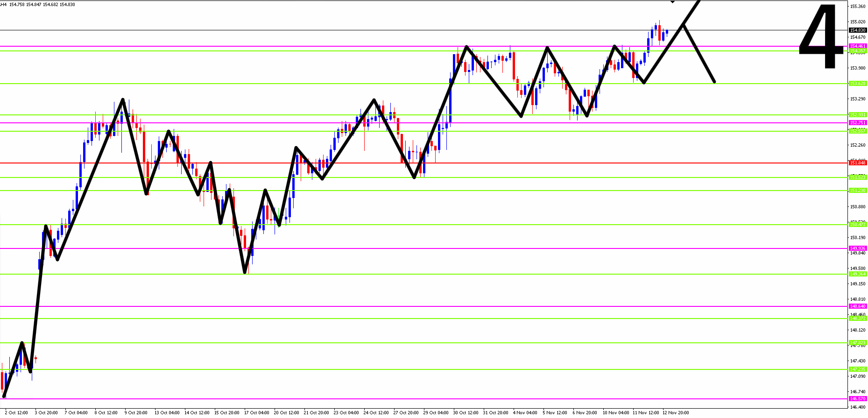868x418 pixels.
Task: Click the 21 Oct 20:00 time label
Action: pos(316,413)
